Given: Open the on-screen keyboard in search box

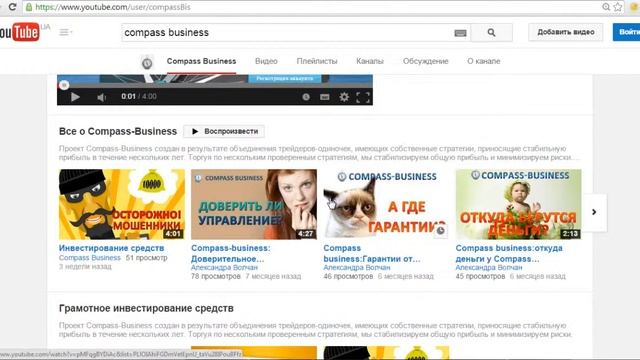Looking at the screenshot, I should (460, 33).
